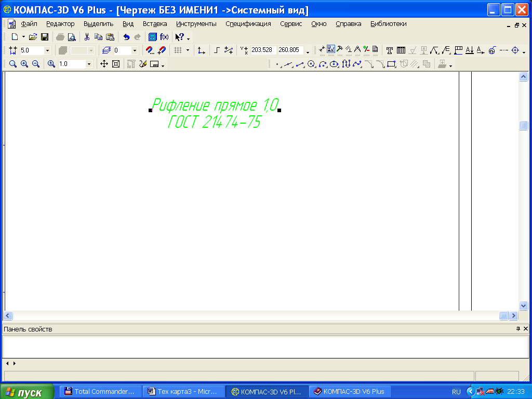The height and width of the screenshot is (399, 532).
Task: Open the cursor step 5.0 dropdown
Action: tap(47, 50)
